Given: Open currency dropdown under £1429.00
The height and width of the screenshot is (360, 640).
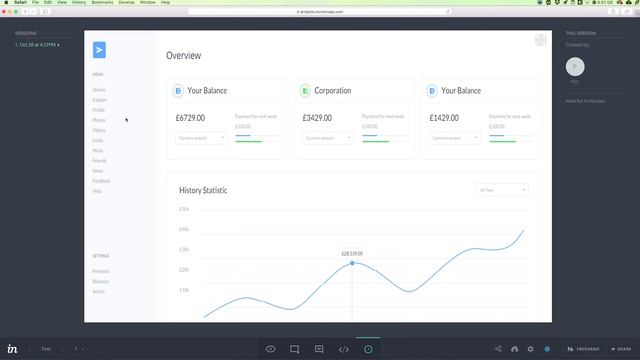Looking at the screenshot, I should 455,138.
